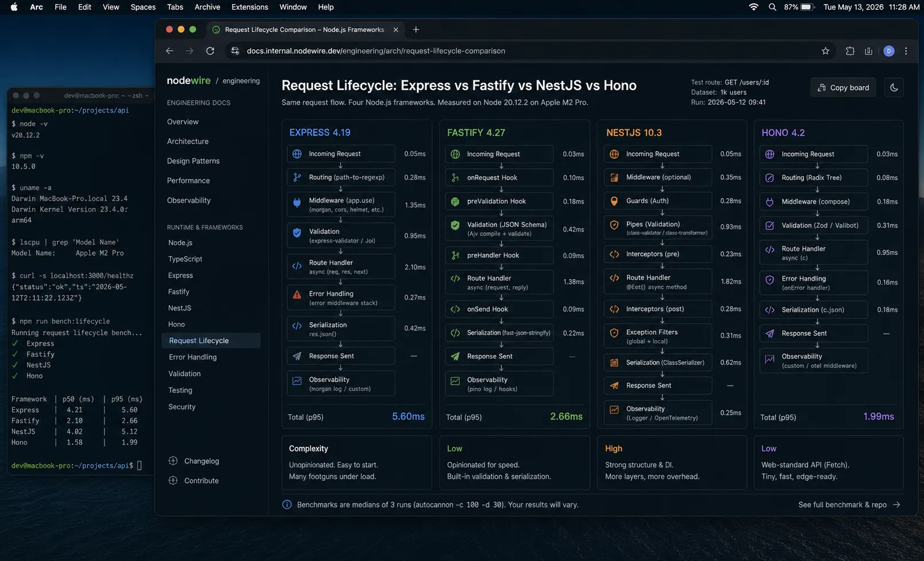Click the Fastify Observability chart icon

click(x=455, y=381)
